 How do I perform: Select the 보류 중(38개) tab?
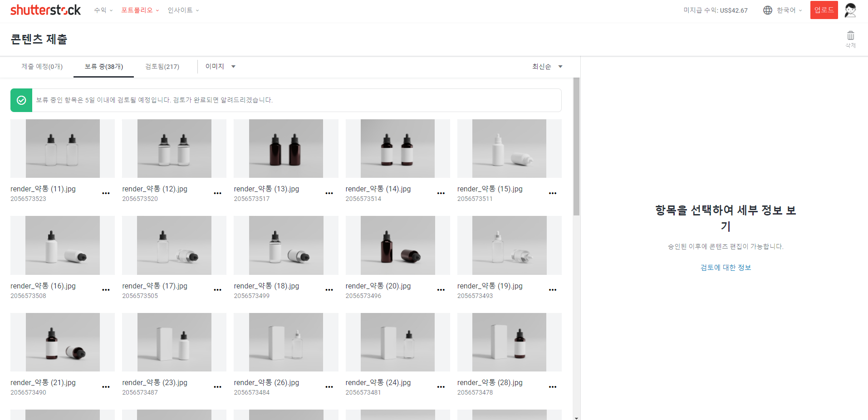coord(104,66)
